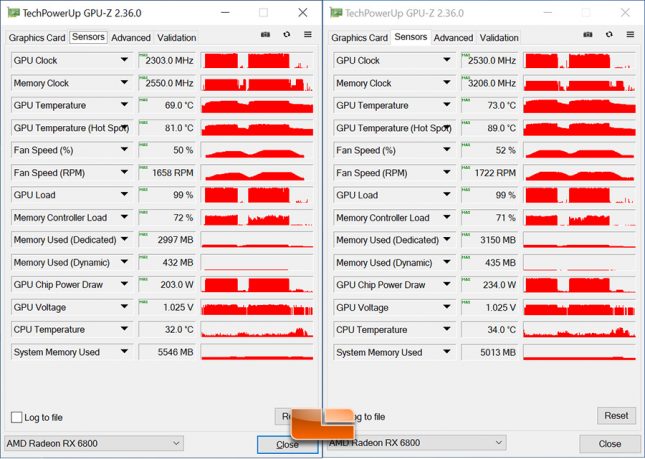This screenshot has width=645, height=459.
Task: Click Close button in left GPU-Z window
Action: coord(288,445)
